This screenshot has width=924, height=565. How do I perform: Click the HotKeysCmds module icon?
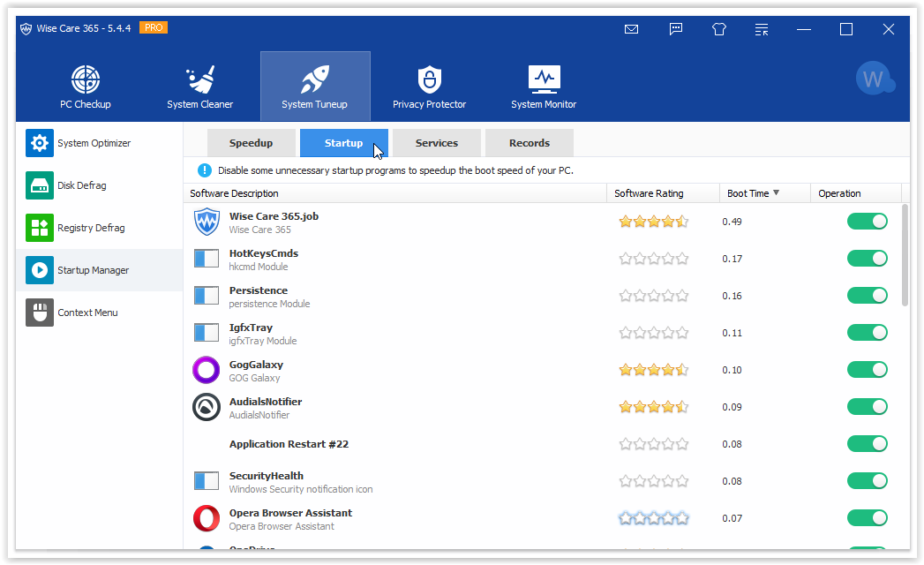tap(207, 259)
